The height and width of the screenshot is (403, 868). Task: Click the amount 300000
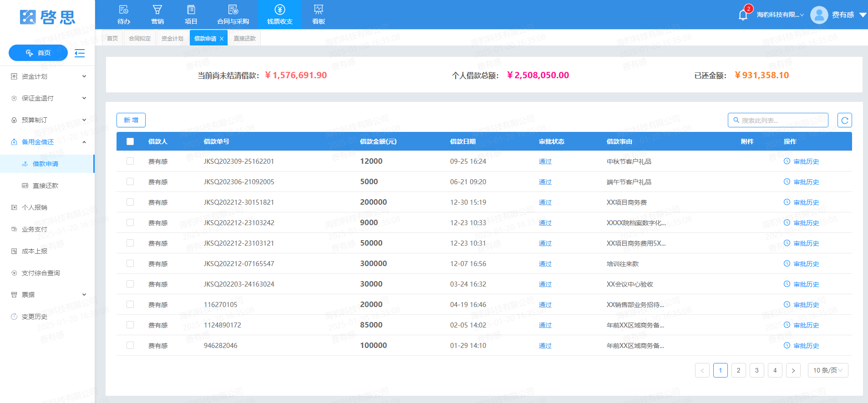click(x=374, y=263)
